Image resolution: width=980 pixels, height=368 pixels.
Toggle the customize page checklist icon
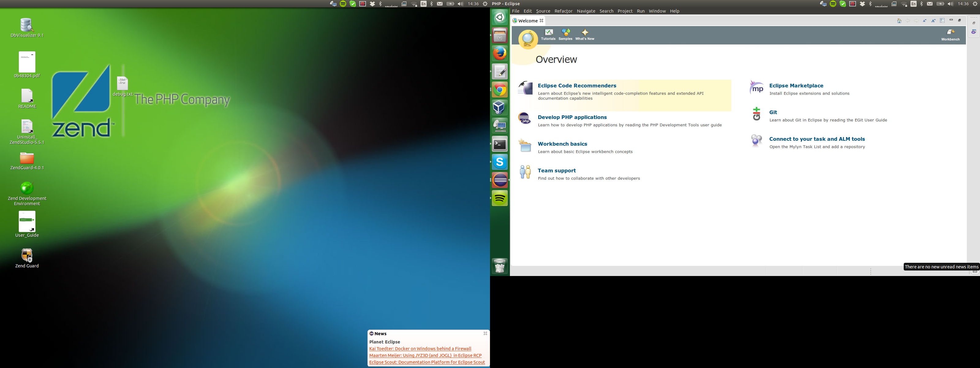pos(942,21)
